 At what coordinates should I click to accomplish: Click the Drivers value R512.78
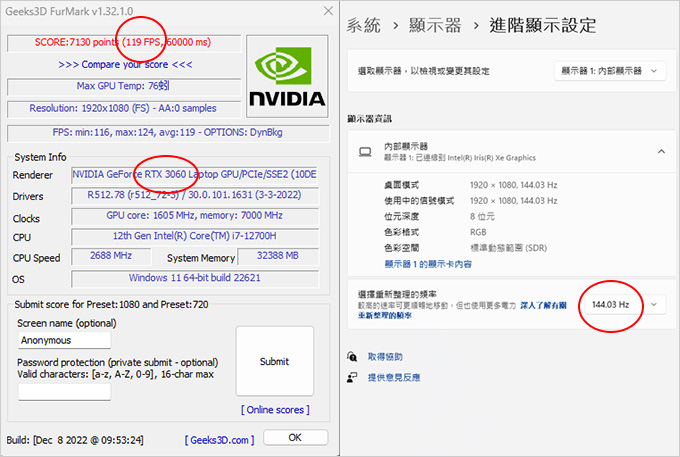[194, 195]
